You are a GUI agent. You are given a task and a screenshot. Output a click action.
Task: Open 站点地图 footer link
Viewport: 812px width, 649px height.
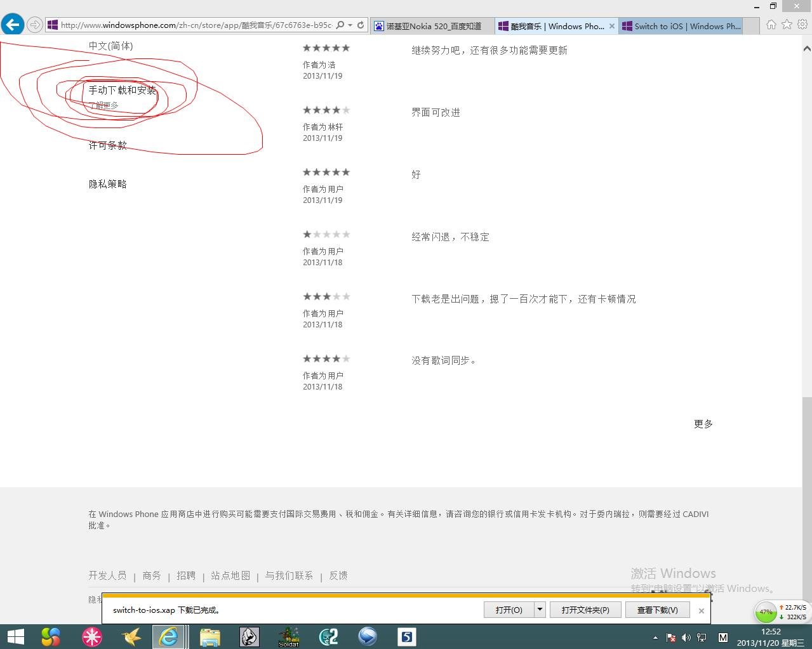coord(230,575)
